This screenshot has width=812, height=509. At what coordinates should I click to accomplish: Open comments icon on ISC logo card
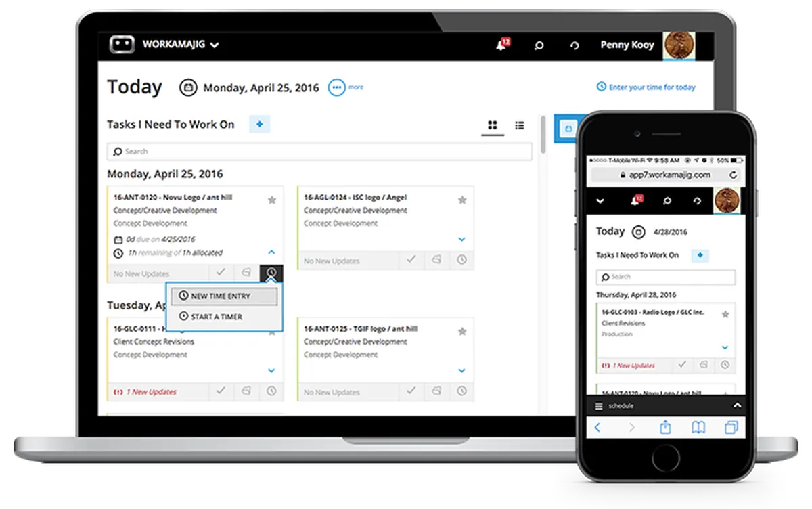[x=436, y=260]
